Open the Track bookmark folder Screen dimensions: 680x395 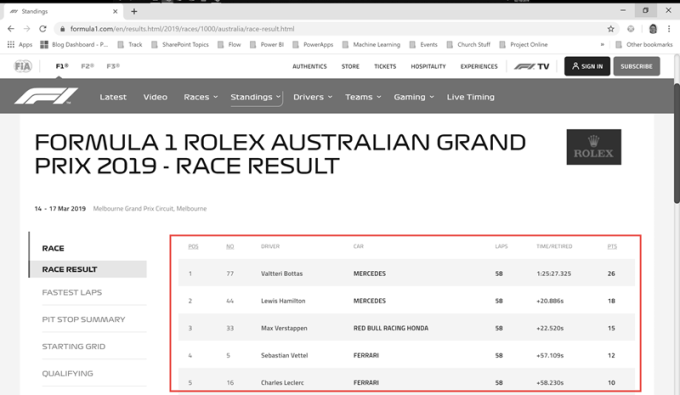[x=130, y=44]
